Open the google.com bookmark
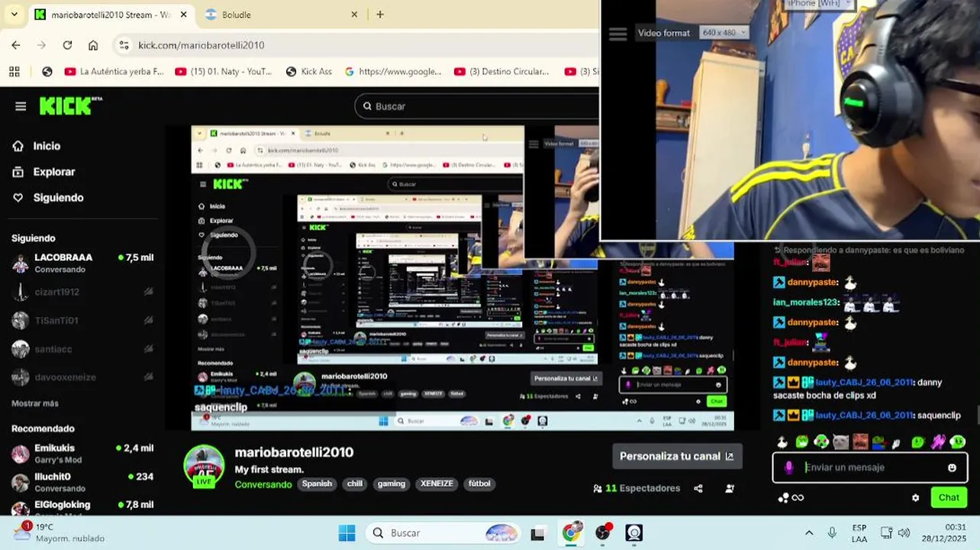Screen dimensions: 980x550 click(x=393, y=71)
